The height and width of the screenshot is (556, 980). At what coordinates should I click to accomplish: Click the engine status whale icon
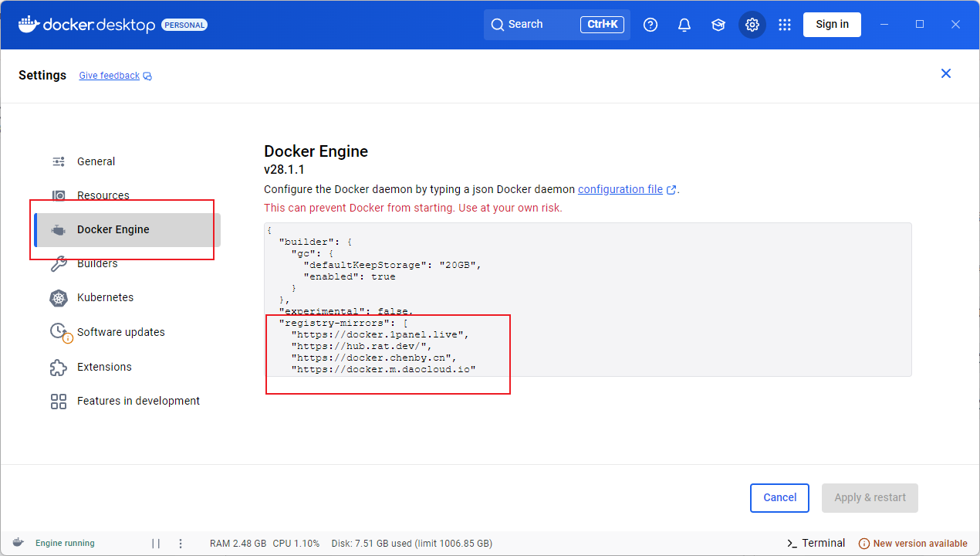[19, 543]
